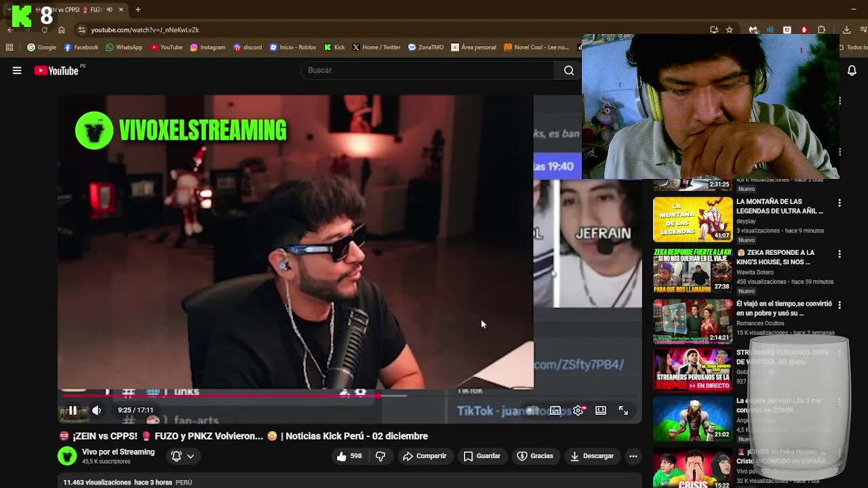868x488 pixels.
Task: Open more actions three-dot menu below video
Action: (x=633, y=456)
